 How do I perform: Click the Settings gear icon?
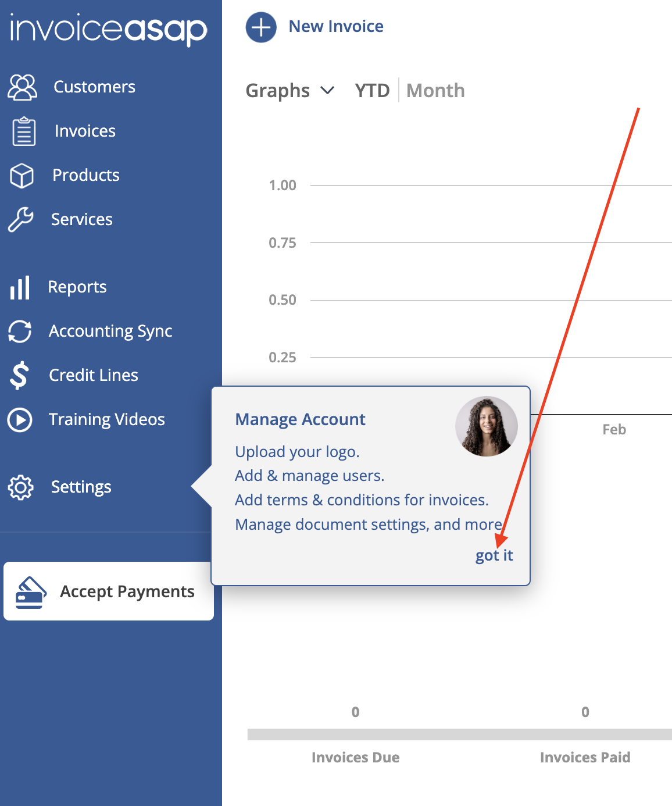tap(22, 488)
